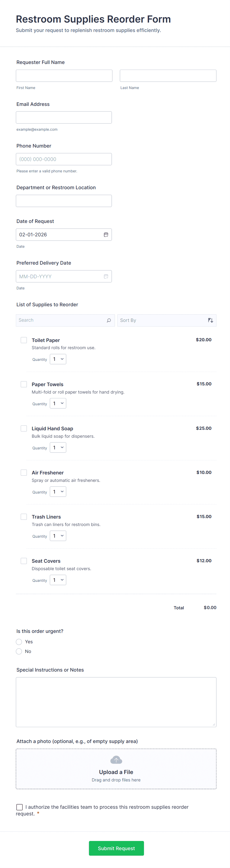The height and width of the screenshot is (868, 230).
Task: Select the Liquid Hand Soap checkbox
Action: pyautogui.click(x=24, y=428)
